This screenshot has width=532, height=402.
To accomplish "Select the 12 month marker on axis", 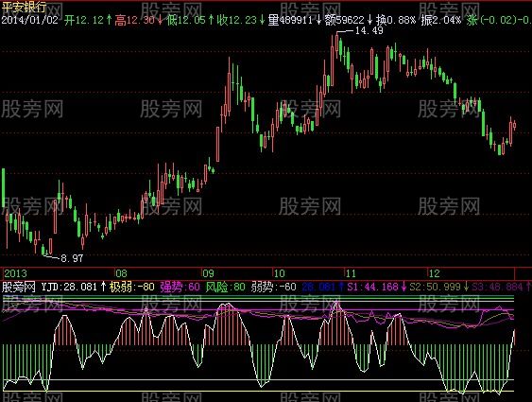I will pyautogui.click(x=434, y=273).
